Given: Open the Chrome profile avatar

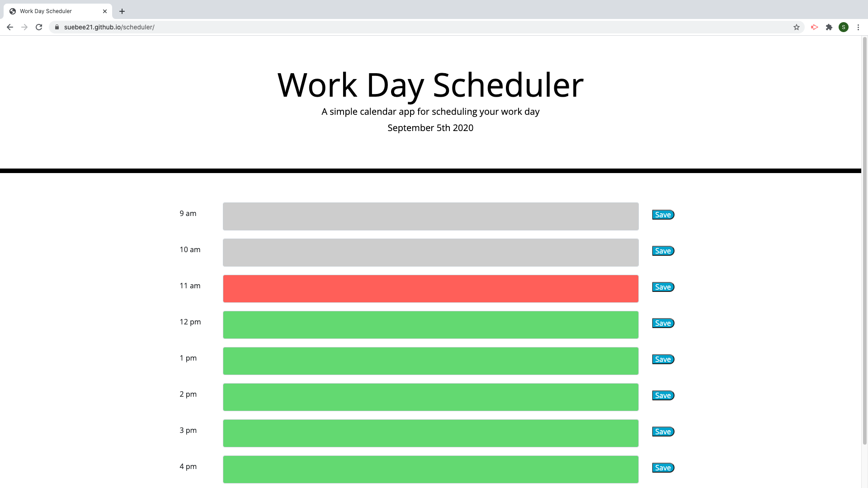Looking at the screenshot, I should coord(844,27).
